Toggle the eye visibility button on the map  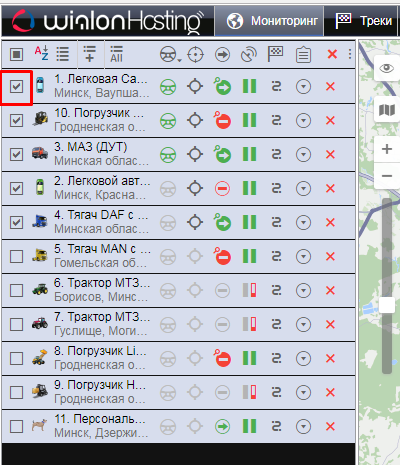387,68
